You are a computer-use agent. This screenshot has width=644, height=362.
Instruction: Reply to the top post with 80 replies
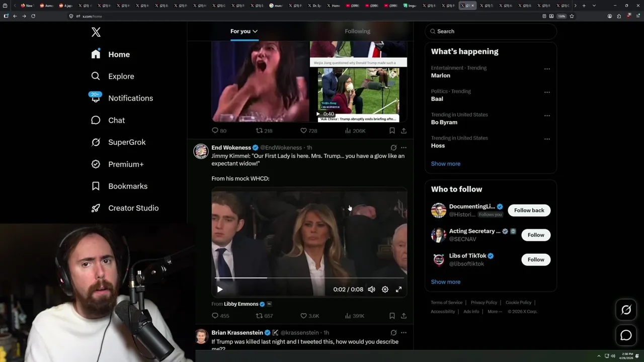(x=219, y=131)
